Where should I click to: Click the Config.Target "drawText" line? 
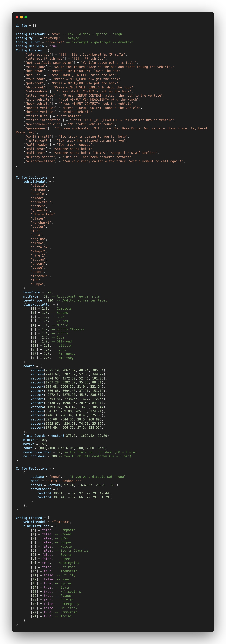coord(74,42)
